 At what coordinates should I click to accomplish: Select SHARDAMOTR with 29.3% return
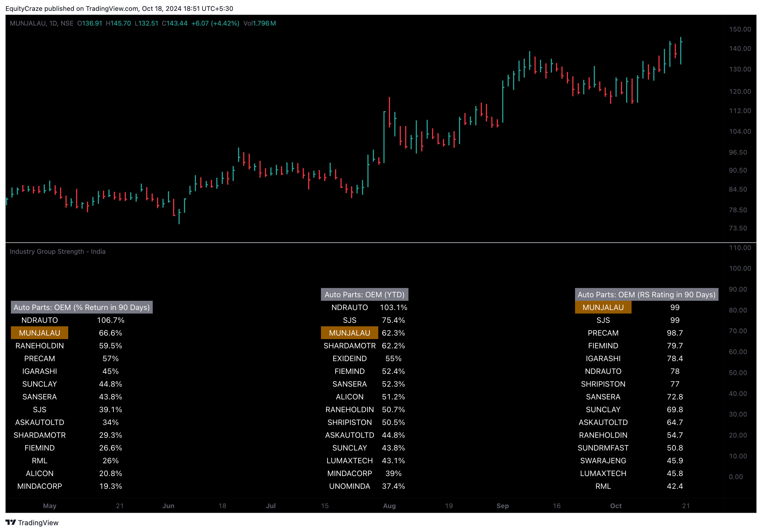pos(39,435)
